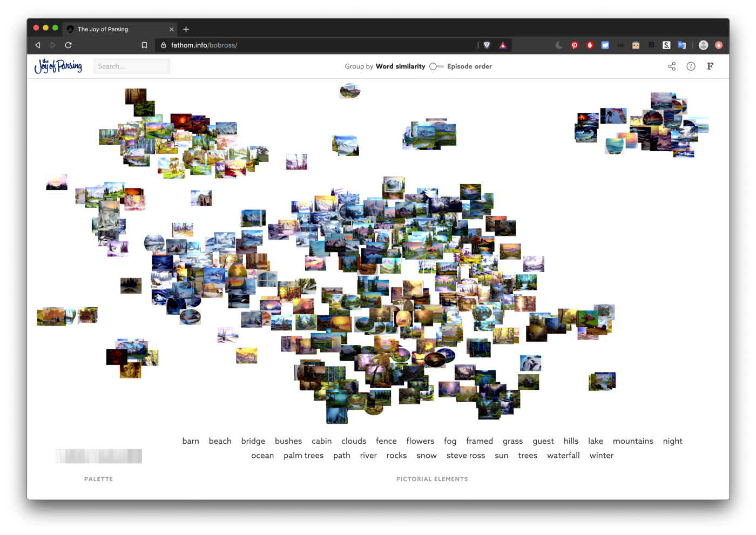Open the Pinterest extension icon
756x535 pixels.
[575, 45]
